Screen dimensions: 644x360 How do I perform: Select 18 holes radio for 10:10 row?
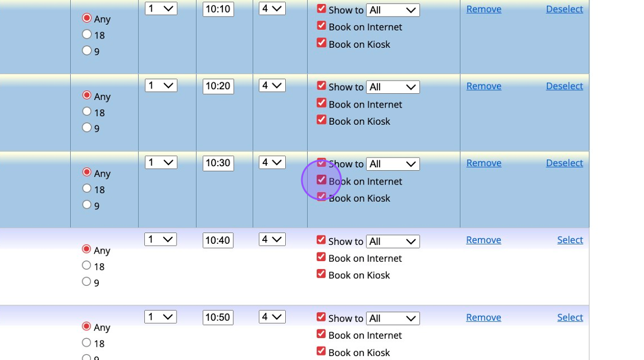coord(87,34)
